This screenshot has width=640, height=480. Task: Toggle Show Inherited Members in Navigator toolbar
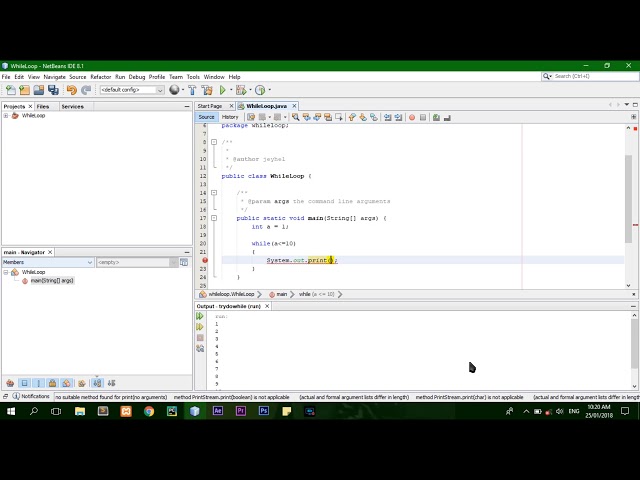[10, 383]
